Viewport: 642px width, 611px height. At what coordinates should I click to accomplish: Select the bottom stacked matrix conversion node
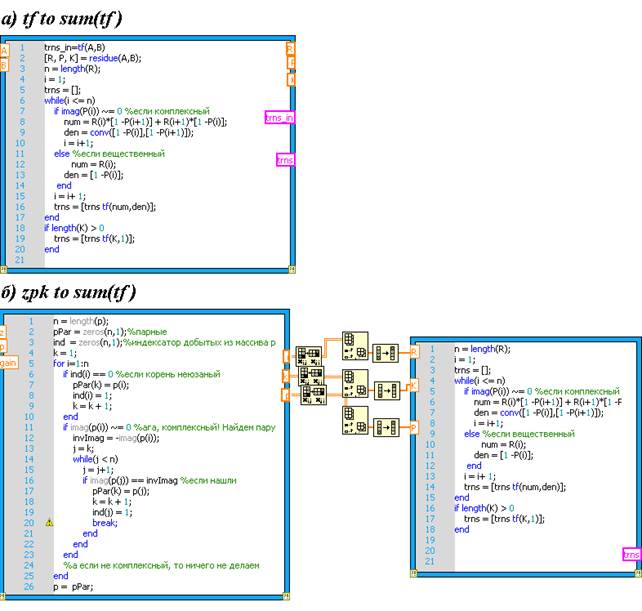(314, 396)
